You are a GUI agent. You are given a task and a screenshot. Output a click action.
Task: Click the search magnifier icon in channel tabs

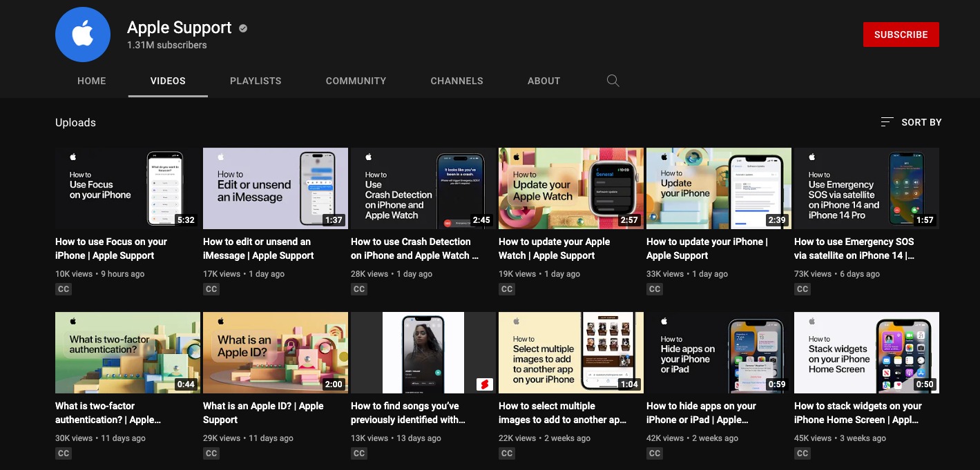click(613, 81)
